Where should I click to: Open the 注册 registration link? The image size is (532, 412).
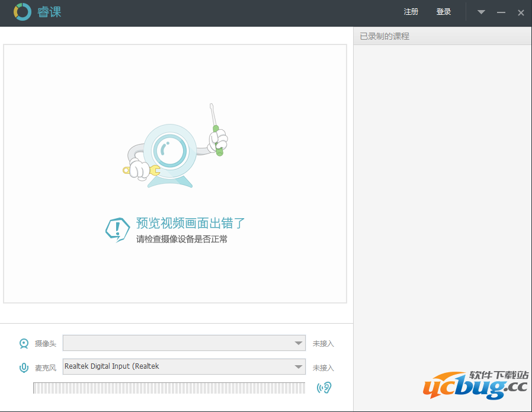pos(411,12)
